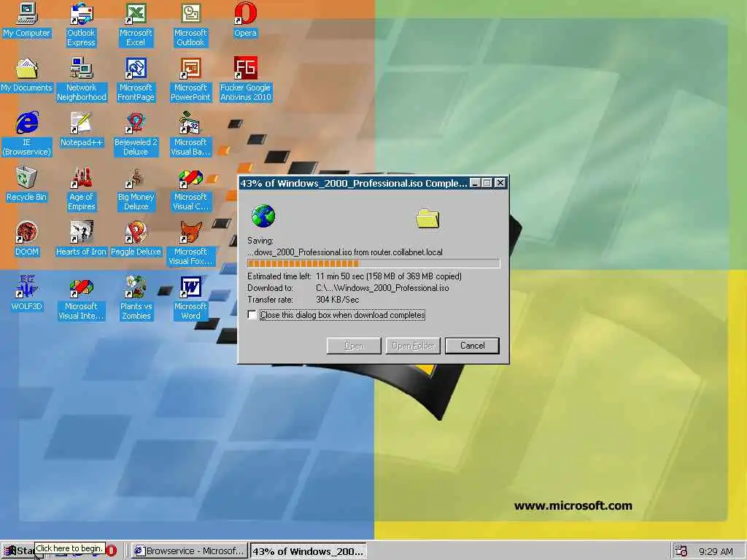Select the Peggle Deluxe icon
Screen dimensions: 747x560
[x=136, y=238]
